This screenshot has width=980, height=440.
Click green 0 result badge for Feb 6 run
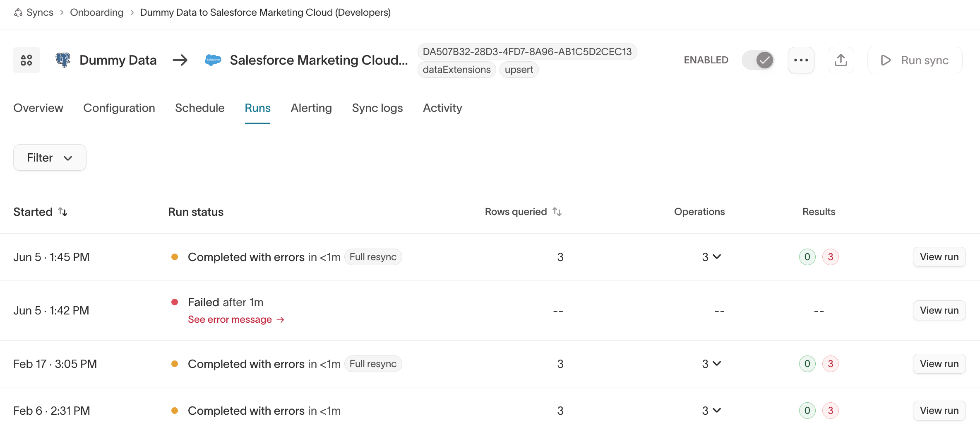(x=807, y=411)
